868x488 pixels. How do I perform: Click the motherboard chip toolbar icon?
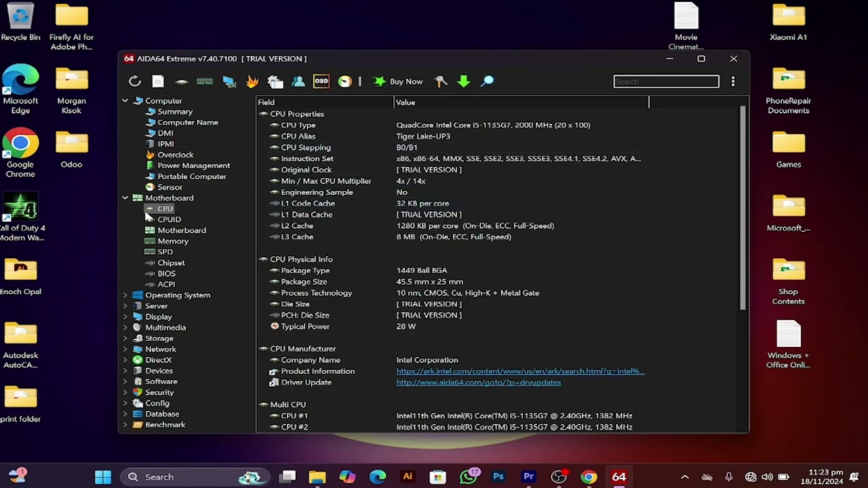(x=181, y=81)
